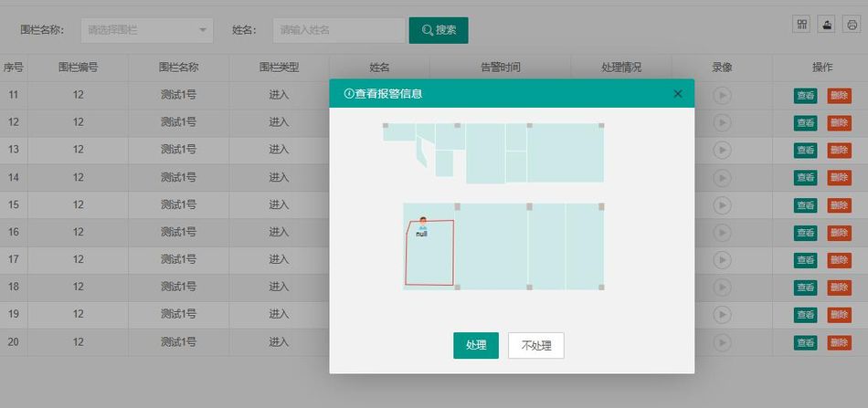Click the 操作 column header
Image resolution: width=868 pixels, height=408 pixels.
pyautogui.click(x=821, y=68)
